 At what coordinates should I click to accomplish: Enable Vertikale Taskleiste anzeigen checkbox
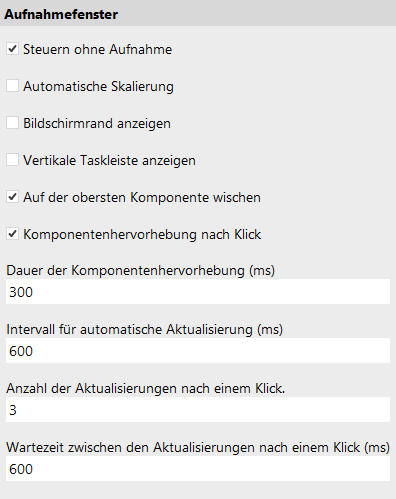[12, 160]
